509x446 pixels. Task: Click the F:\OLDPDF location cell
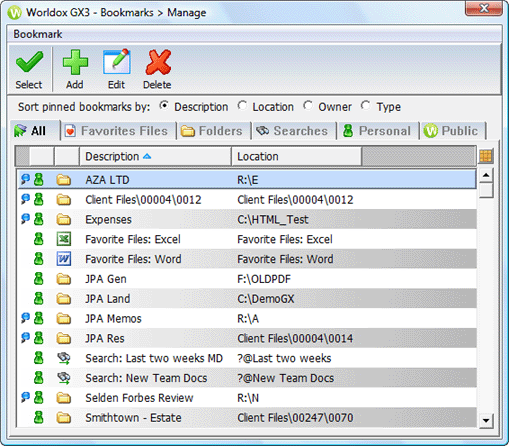click(264, 279)
